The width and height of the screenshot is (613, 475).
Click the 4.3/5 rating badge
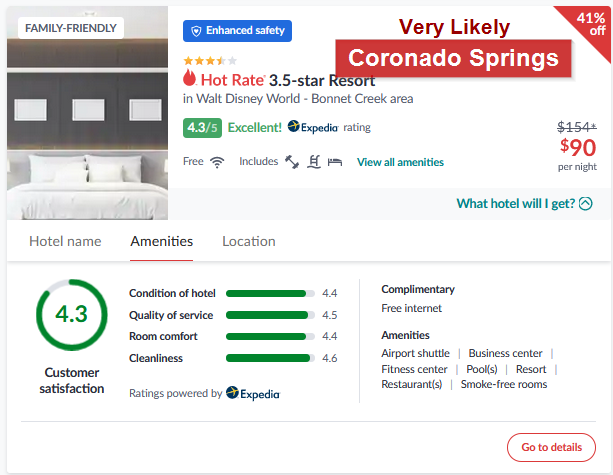pos(202,128)
